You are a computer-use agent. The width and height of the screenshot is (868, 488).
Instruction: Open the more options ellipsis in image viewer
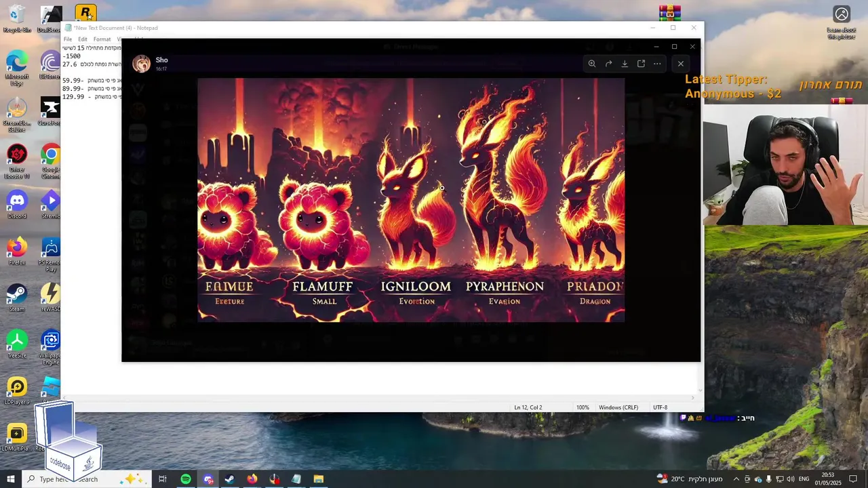(657, 64)
